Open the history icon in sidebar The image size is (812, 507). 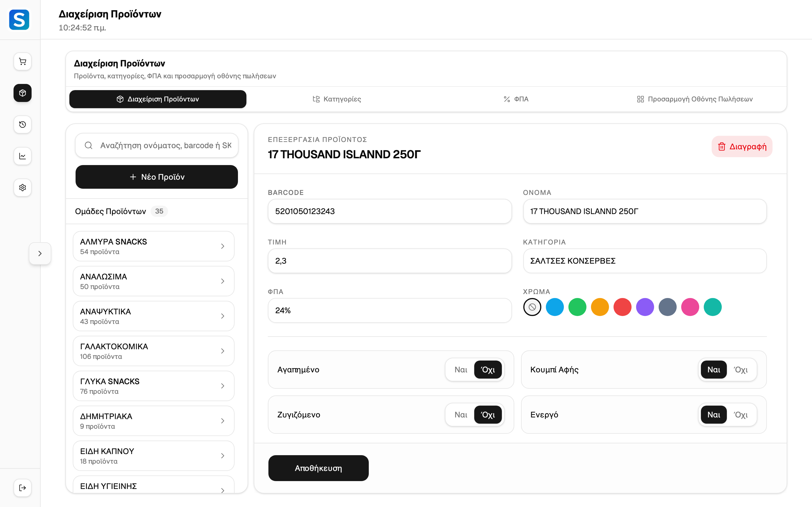pyautogui.click(x=23, y=124)
